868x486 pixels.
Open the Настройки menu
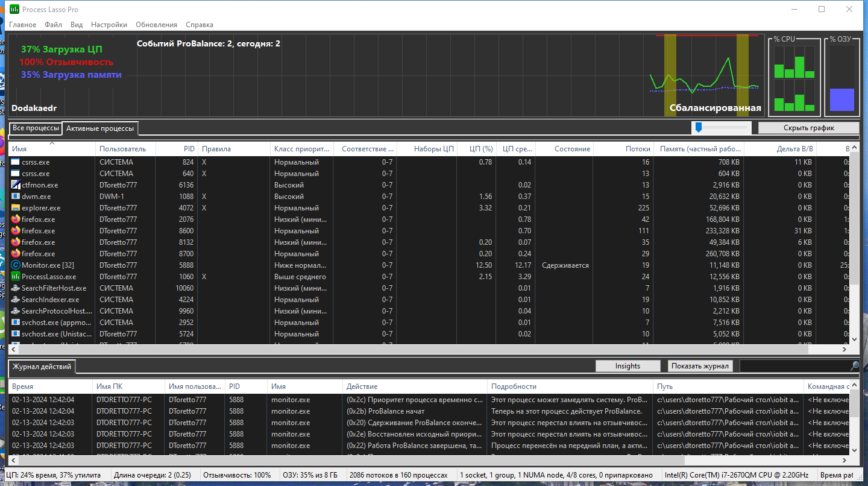[x=109, y=25]
